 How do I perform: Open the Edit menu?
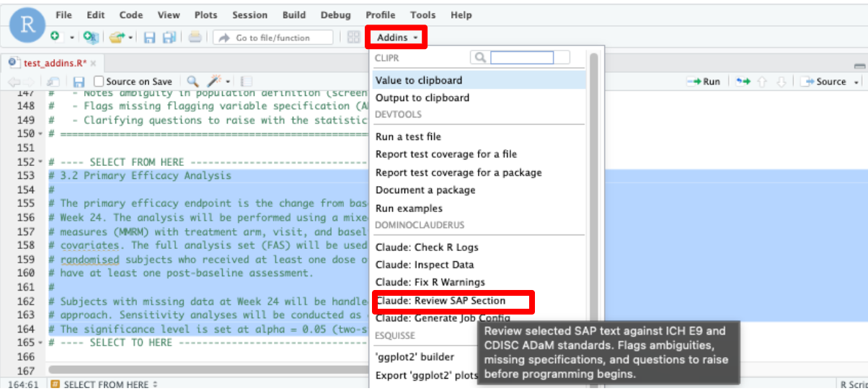(x=95, y=14)
